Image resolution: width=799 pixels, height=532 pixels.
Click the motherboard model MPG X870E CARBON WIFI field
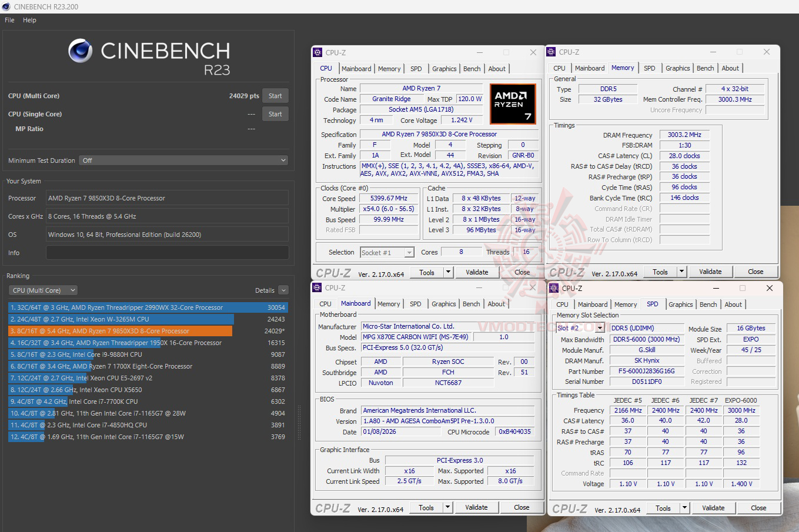coord(417,337)
